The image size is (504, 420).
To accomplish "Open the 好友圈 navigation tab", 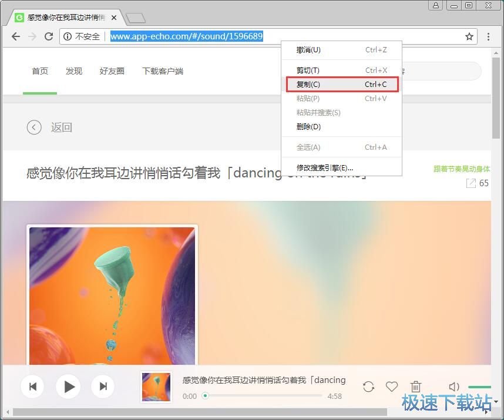I will pyautogui.click(x=112, y=71).
